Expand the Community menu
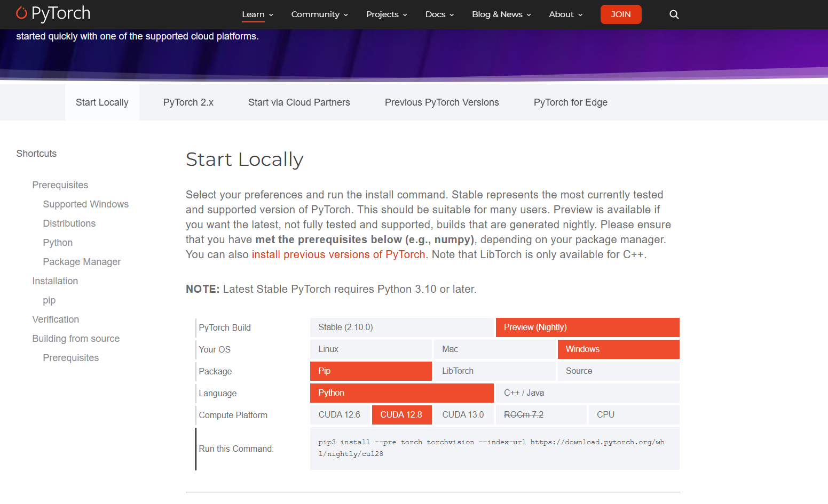This screenshot has height=504, width=828. (x=320, y=14)
